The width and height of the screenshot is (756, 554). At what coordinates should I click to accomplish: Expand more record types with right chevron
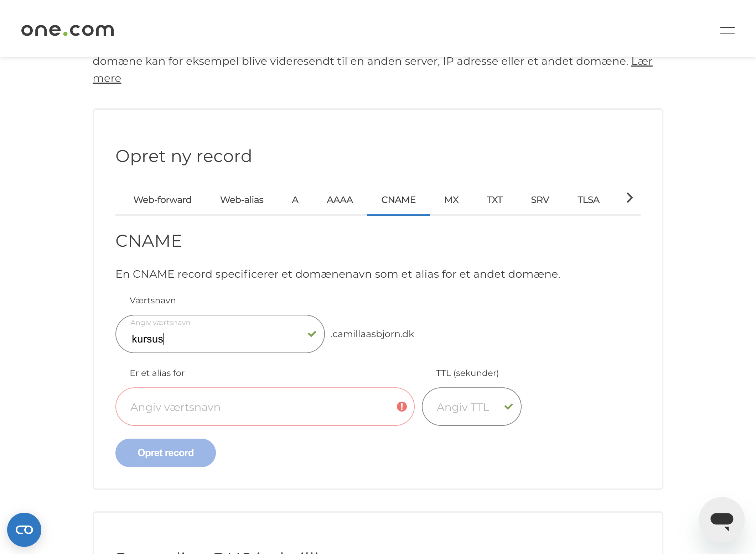(x=630, y=198)
